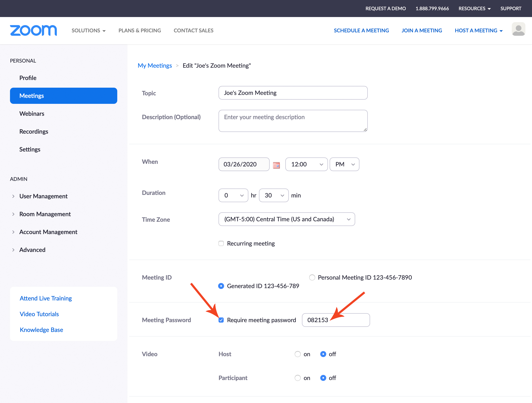The width and height of the screenshot is (532, 403).
Task: Open Solutions menu in header
Action: point(88,31)
